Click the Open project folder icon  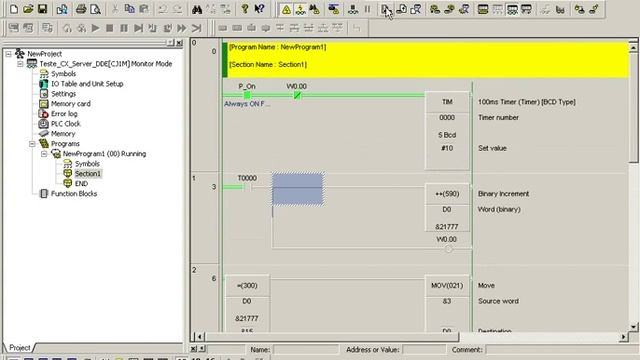click(28, 9)
